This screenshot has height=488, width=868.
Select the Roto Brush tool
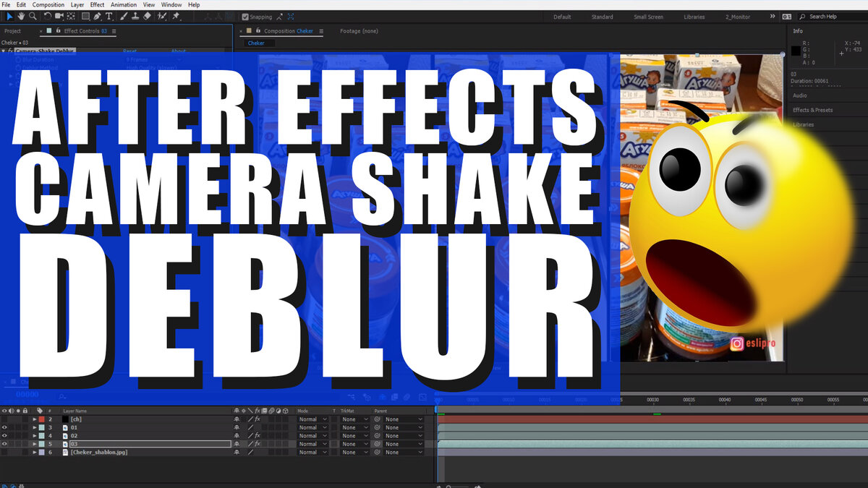[163, 16]
